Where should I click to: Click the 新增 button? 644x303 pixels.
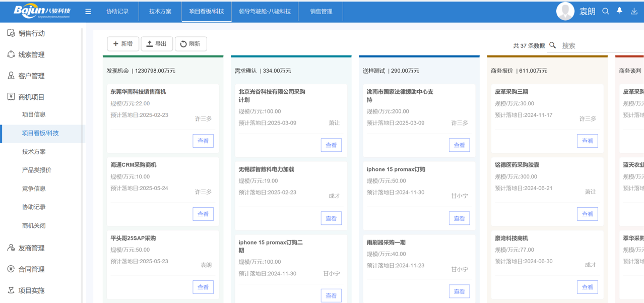(123, 44)
